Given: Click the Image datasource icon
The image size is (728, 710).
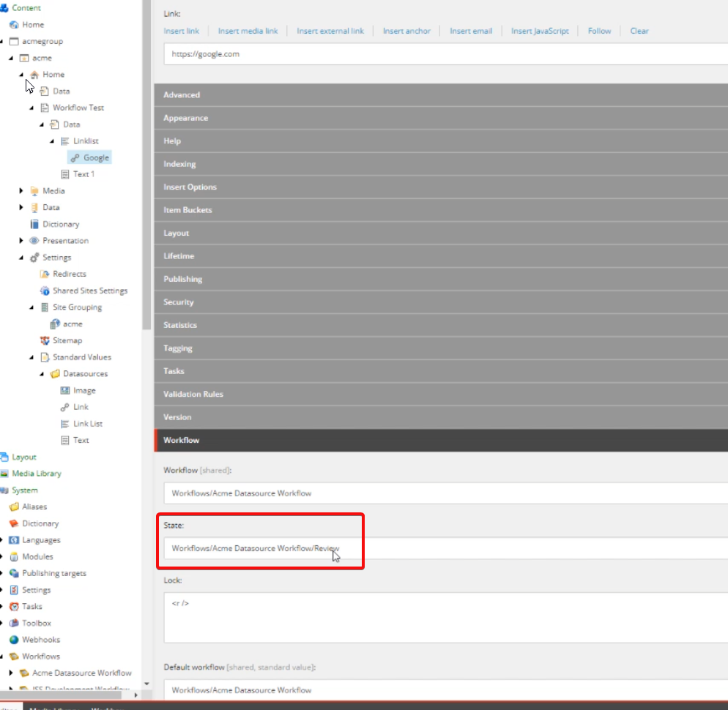Looking at the screenshot, I should pos(65,391).
